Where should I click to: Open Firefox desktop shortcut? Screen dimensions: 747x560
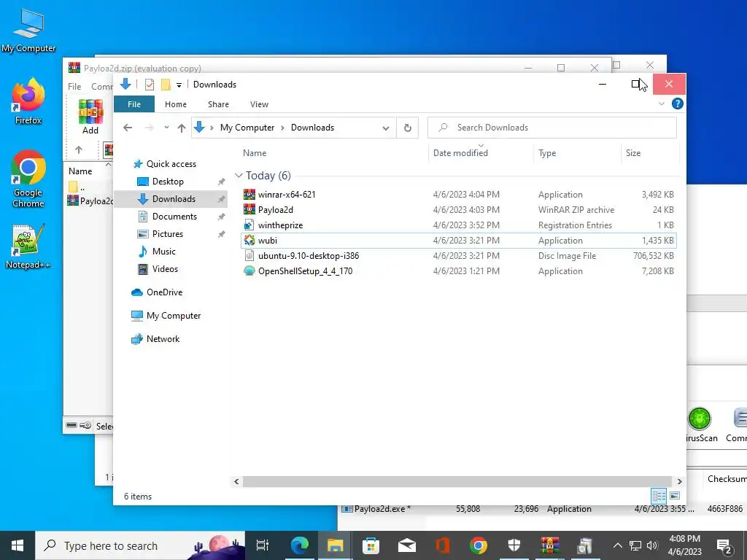(28, 101)
